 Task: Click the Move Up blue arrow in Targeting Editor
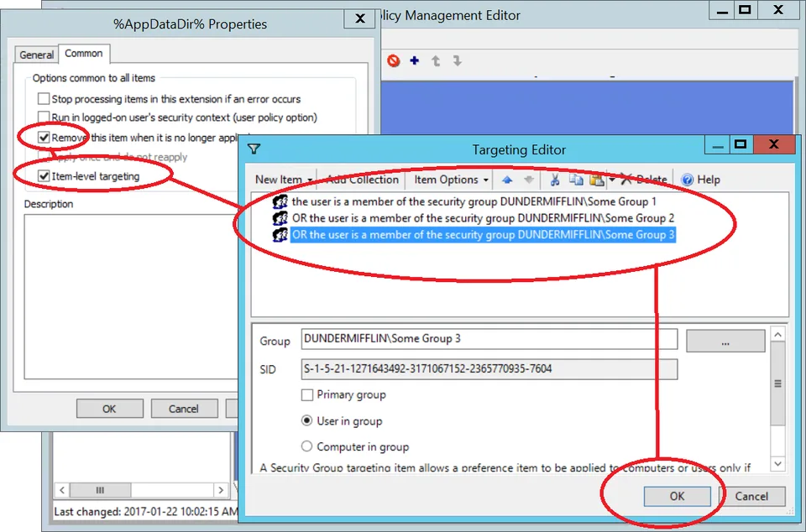coord(507,180)
